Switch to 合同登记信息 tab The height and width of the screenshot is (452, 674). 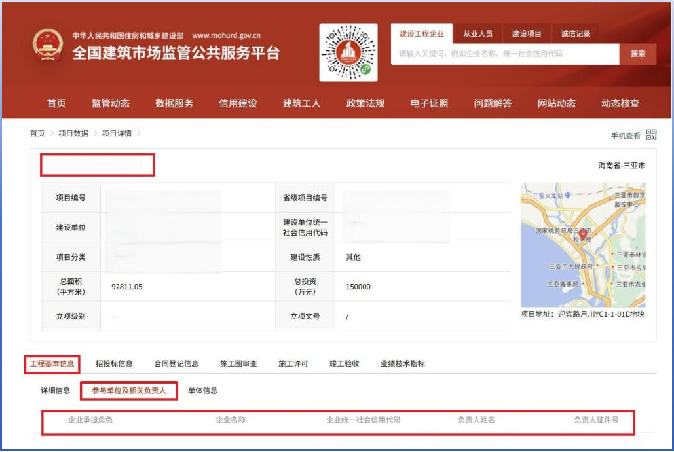click(x=176, y=363)
